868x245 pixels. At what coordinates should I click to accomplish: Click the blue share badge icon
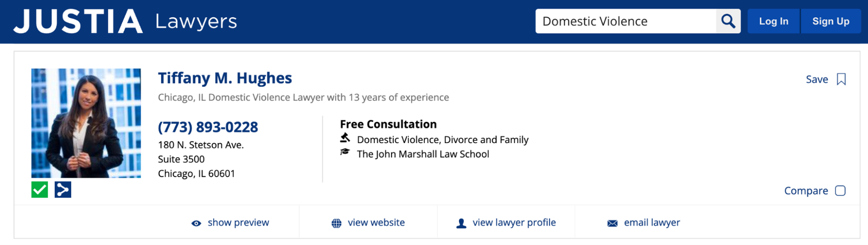click(63, 190)
